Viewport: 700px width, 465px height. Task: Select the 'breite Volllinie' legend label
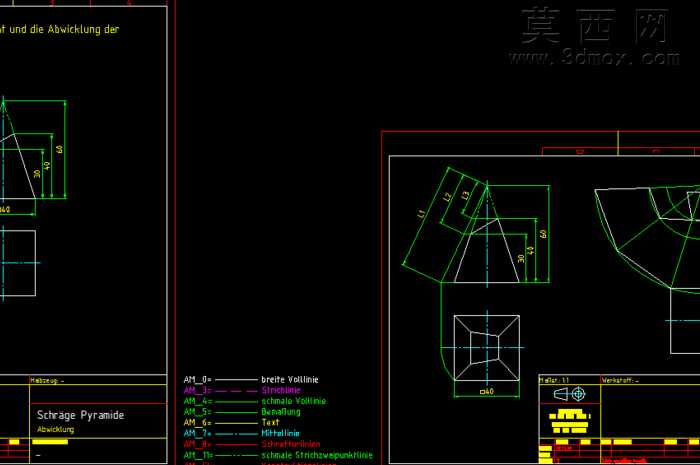tap(290, 380)
